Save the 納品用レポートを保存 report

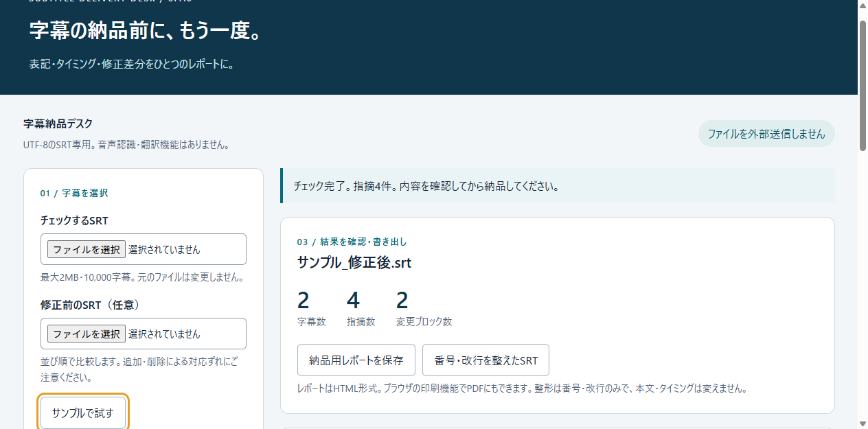(x=356, y=360)
